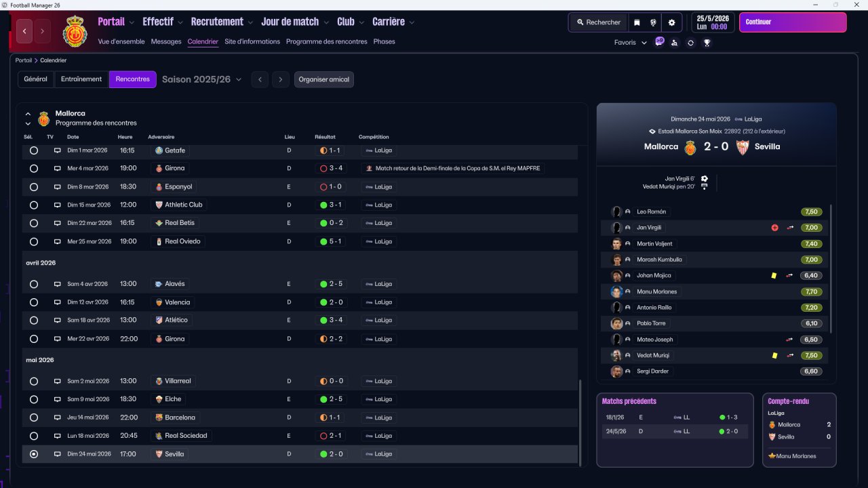Click the yellow card icon for Vedat Muriqi
This screenshot has height=488, width=868.
coord(774,355)
